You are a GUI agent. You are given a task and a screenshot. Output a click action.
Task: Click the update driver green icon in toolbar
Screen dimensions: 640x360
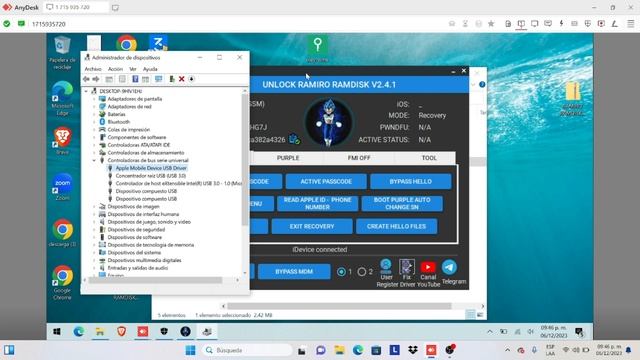172,79
